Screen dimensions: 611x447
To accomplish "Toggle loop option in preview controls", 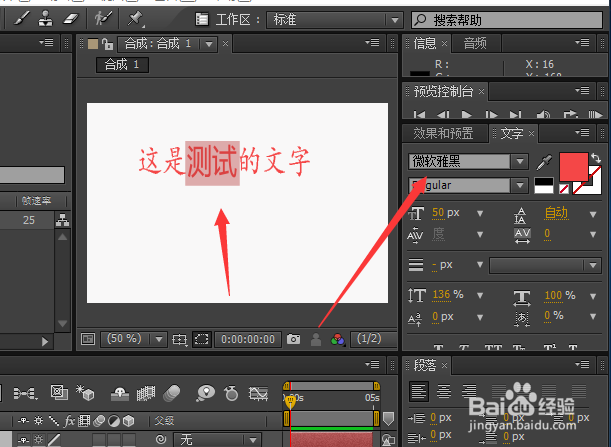I will [x=570, y=114].
